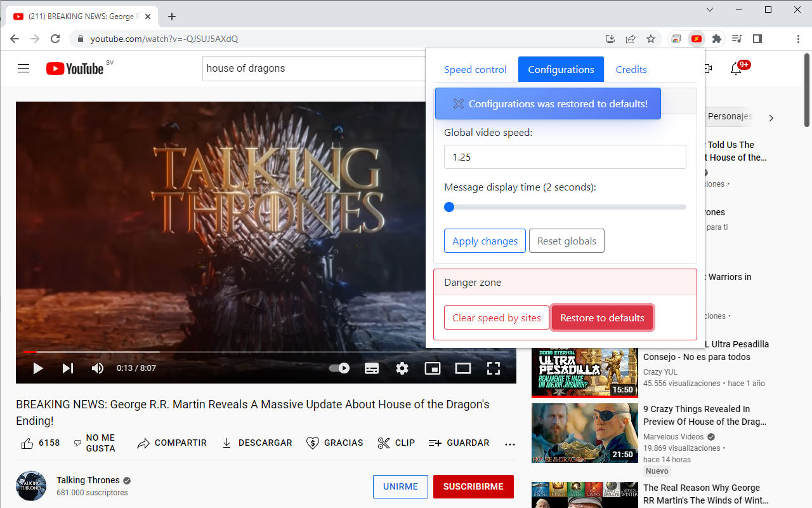Skip to next video in the player
The image size is (812, 508).
pyautogui.click(x=68, y=368)
